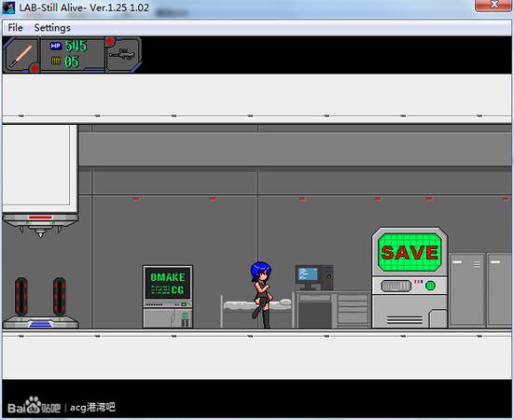514x420 pixels.
Task: Click the green button on save console
Action: point(430,286)
